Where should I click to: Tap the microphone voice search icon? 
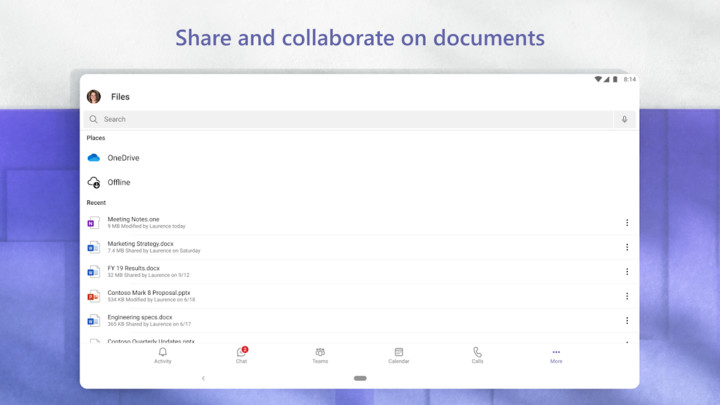625,119
